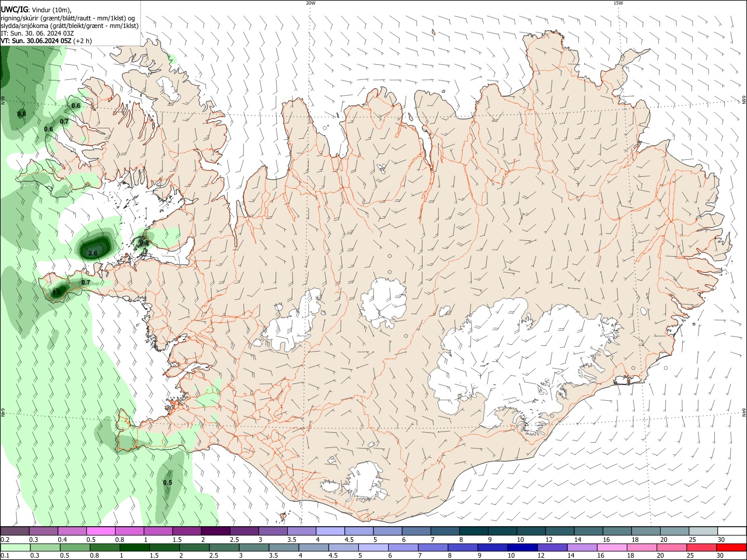Click the "rigning/skúrir" legend description line
This screenshot has height=560, width=747.
(67, 18)
